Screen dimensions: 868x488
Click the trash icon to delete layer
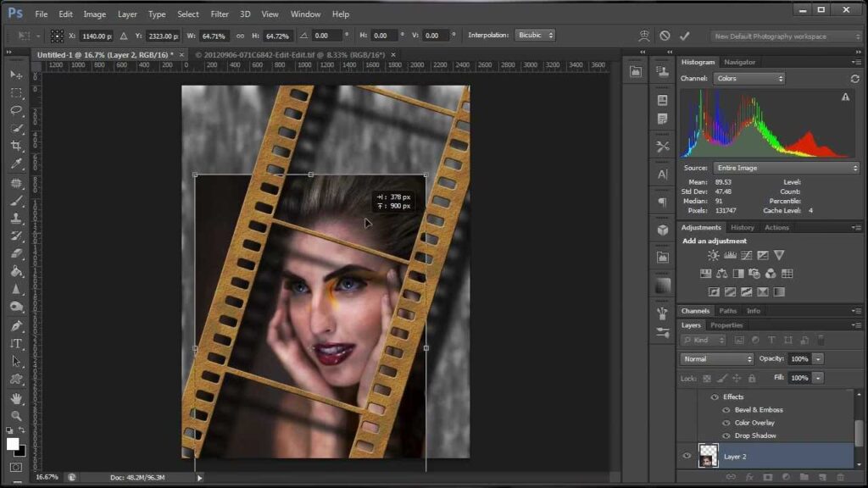click(x=842, y=478)
